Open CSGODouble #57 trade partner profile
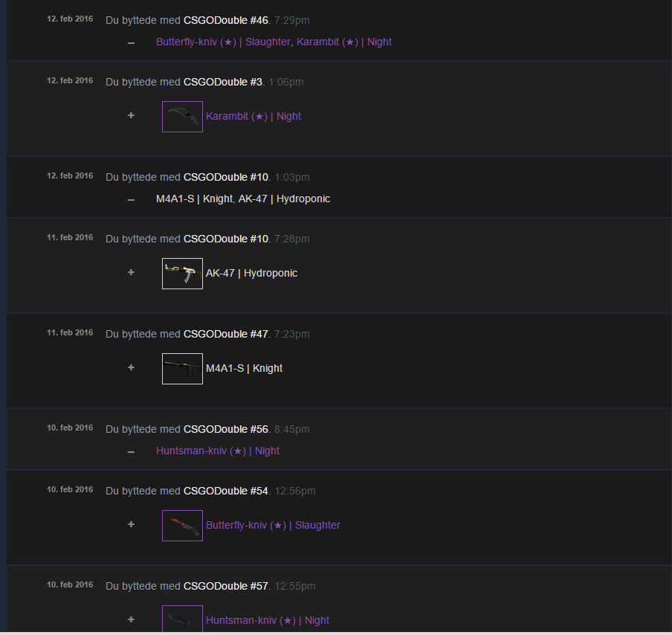Viewport: 672px width, 635px height. pos(225,586)
